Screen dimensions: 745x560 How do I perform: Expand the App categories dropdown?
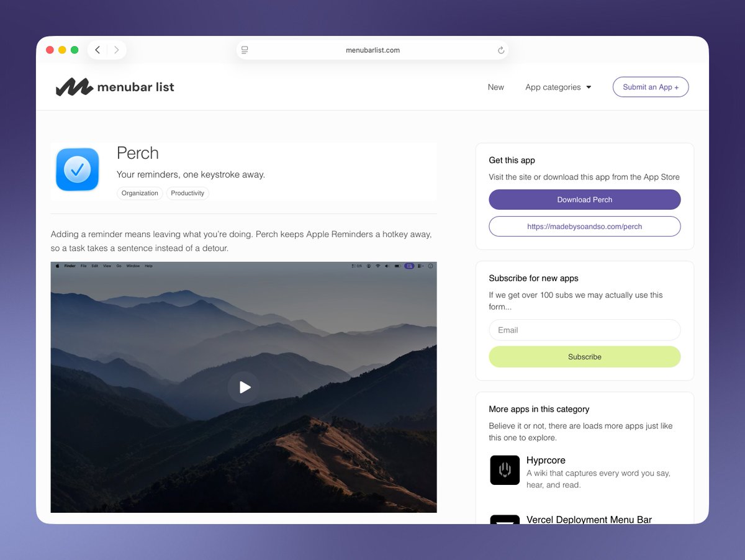point(558,87)
